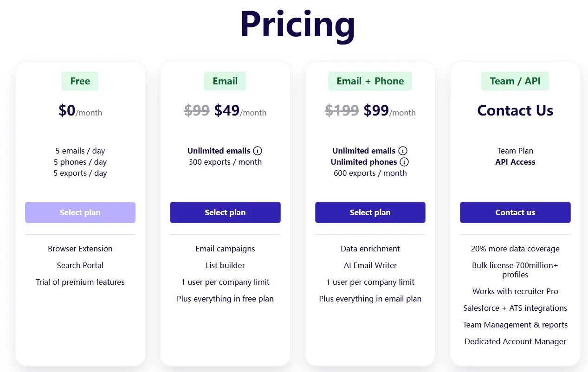Viewport: 588px width, 372px height.
Task: Click the Dedicated Account Manager feature
Action: [x=515, y=341]
